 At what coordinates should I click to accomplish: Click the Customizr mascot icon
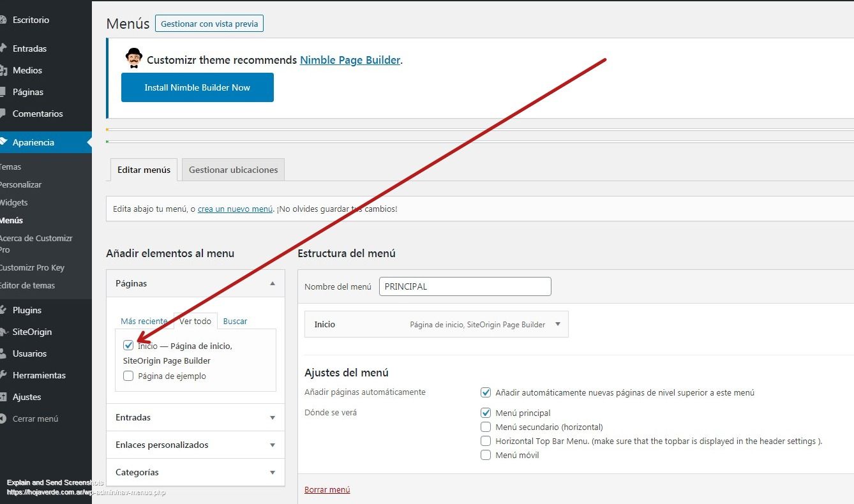[133, 58]
